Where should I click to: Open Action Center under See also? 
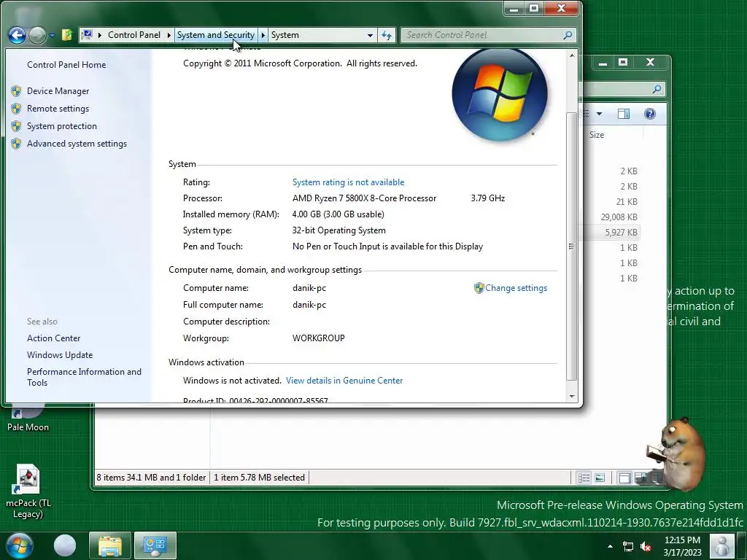(53, 338)
